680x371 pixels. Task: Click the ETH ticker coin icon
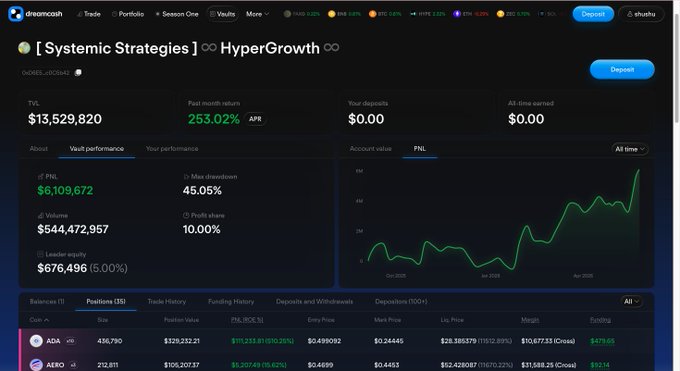pos(457,14)
